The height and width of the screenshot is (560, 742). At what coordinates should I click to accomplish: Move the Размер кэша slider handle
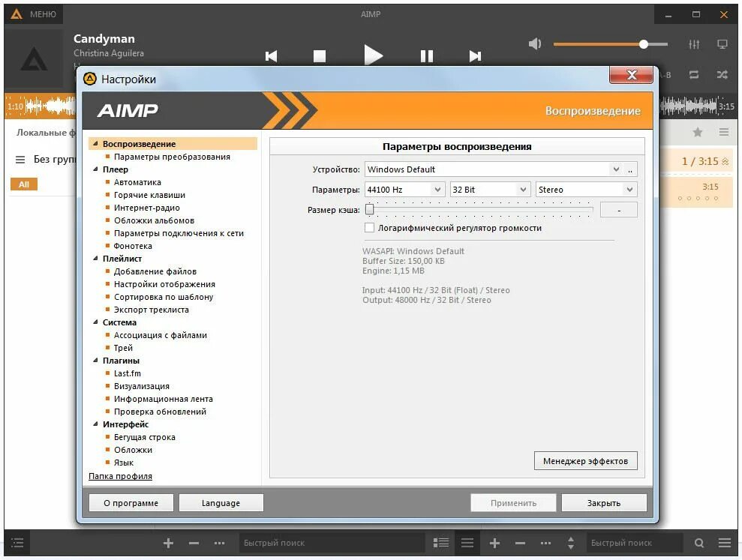click(370, 209)
